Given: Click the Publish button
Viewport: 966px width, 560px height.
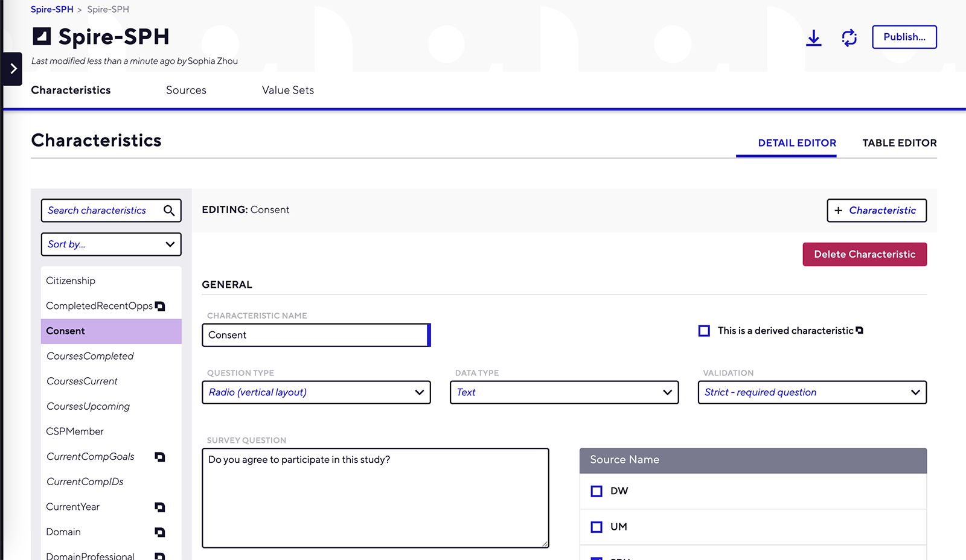Looking at the screenshot, I should pyautogui.click(x=904, y=37).
